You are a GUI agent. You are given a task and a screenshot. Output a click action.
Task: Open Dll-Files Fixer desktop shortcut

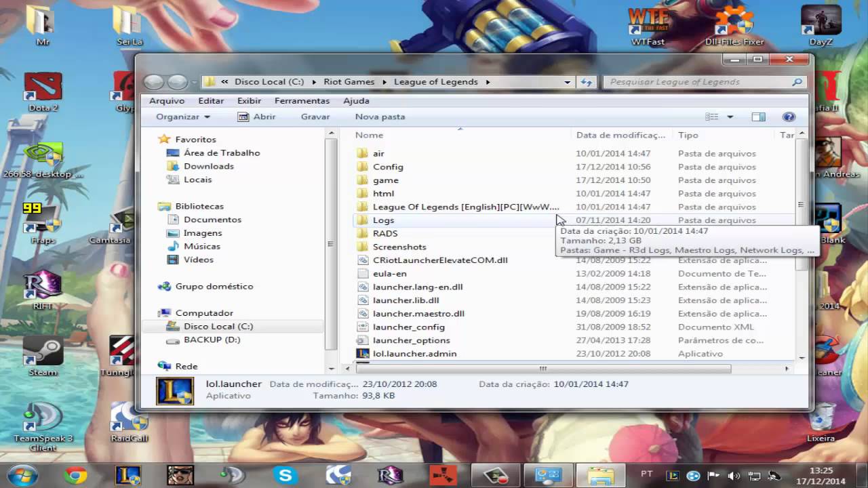point(734,26)
